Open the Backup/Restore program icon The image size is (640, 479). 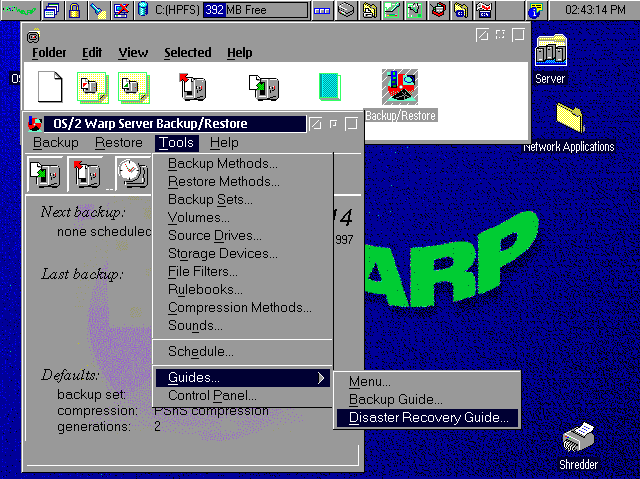tap(400, 88)
